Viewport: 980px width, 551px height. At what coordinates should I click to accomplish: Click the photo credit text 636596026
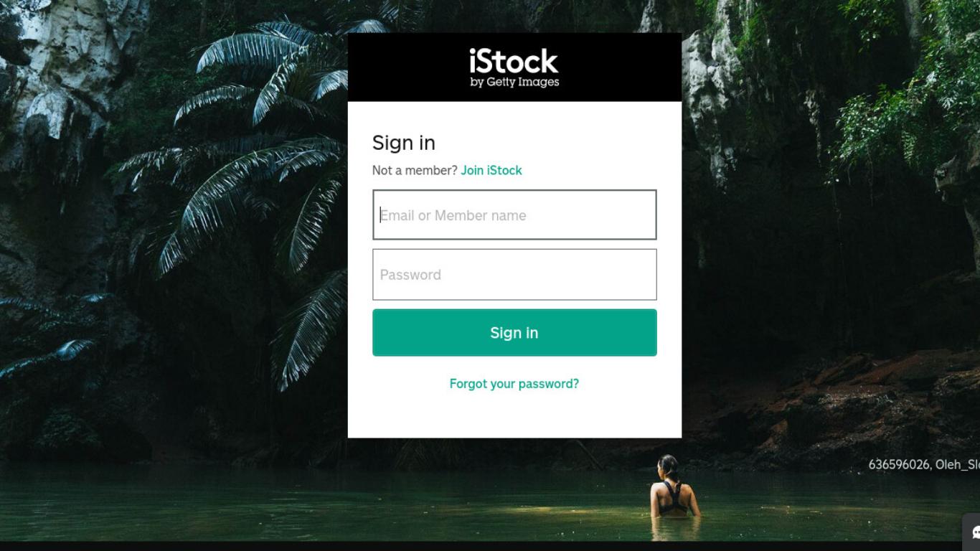click(x=899, y=465)
